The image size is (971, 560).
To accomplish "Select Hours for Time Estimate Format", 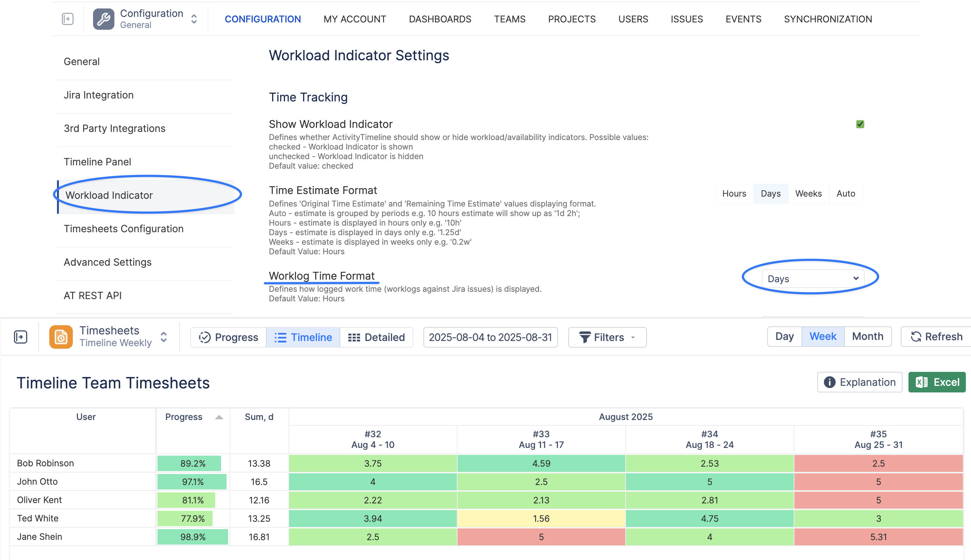I will point(733,193).
